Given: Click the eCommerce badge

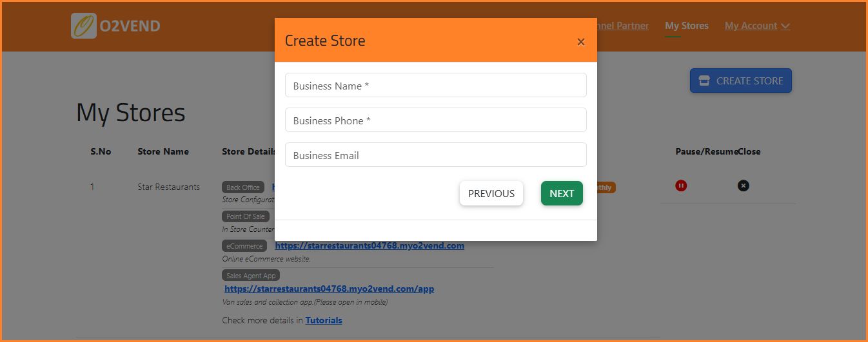Looking at the screenshot, I should [x=244, y=246].
